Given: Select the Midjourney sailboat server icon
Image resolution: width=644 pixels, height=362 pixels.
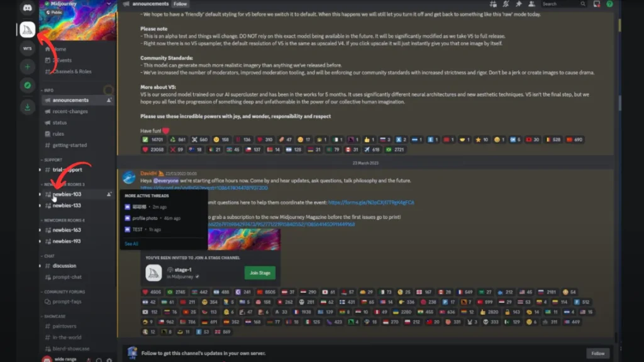Looking at the screenshot, I should point(27,30).
